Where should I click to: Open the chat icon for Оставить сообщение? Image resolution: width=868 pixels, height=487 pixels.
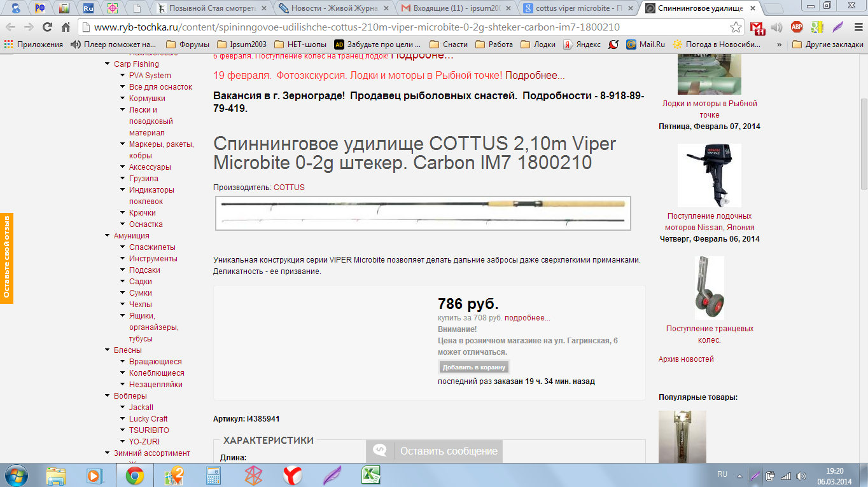click(381, 451)
